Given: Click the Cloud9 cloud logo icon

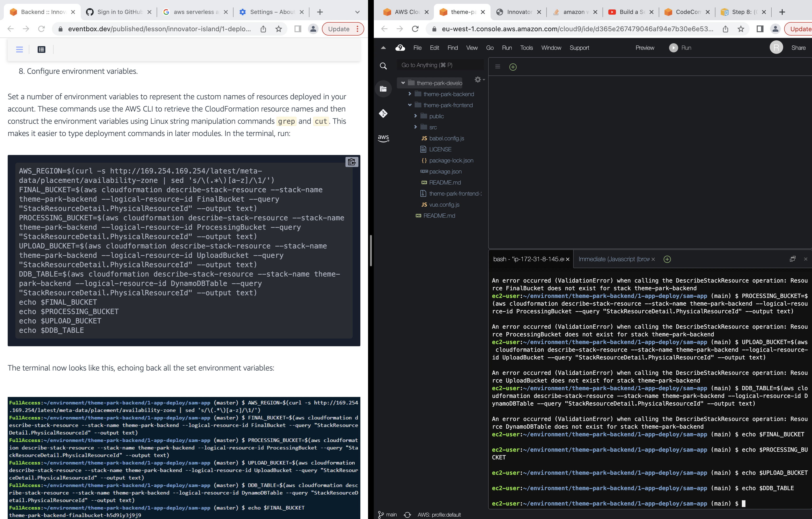Looking at the screenshot, I should point(400,48).
